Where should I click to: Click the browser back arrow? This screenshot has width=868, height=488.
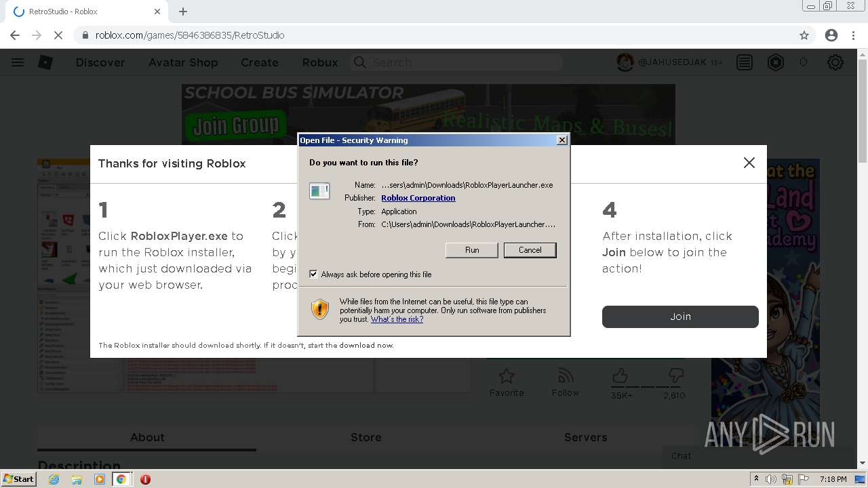[x=15, y=35]
